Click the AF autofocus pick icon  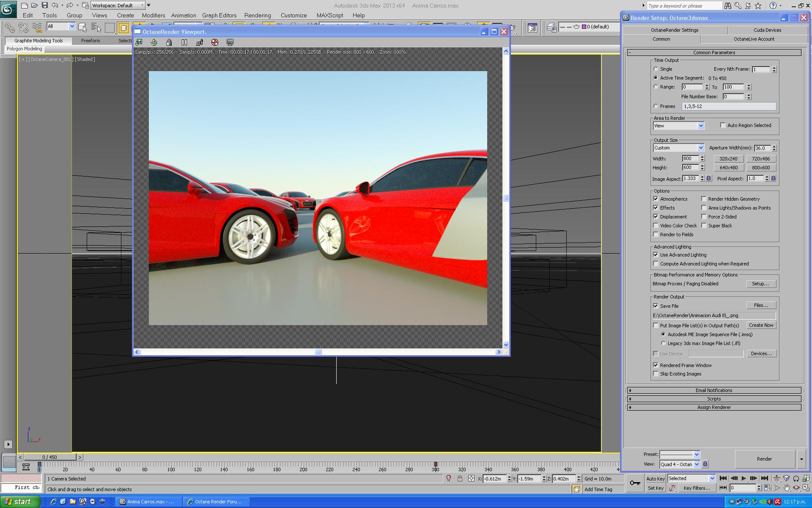200,42
